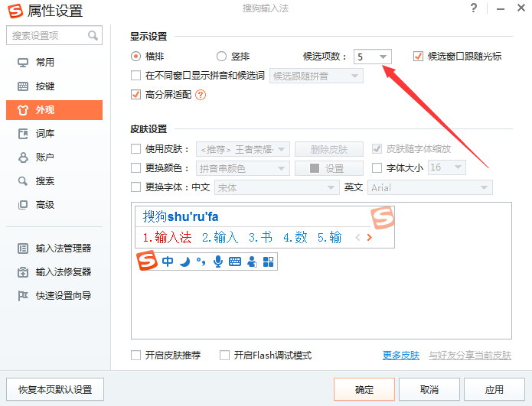
Task: Go to the 词库 settings page
Action: point(54,134)
